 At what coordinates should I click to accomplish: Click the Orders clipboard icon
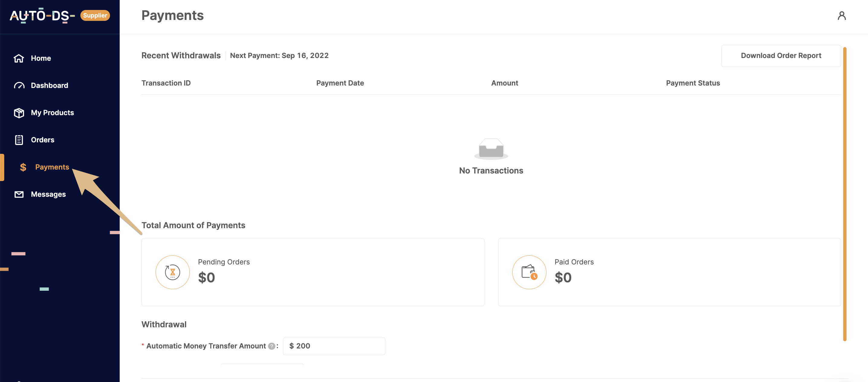(19, 140)
